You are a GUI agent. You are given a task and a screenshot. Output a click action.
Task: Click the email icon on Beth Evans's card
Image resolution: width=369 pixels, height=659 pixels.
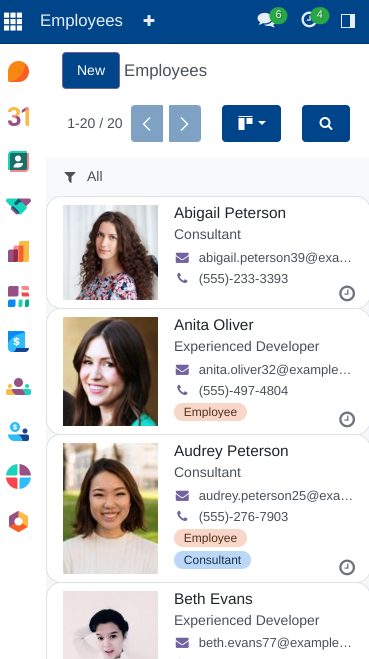[182, 643]
